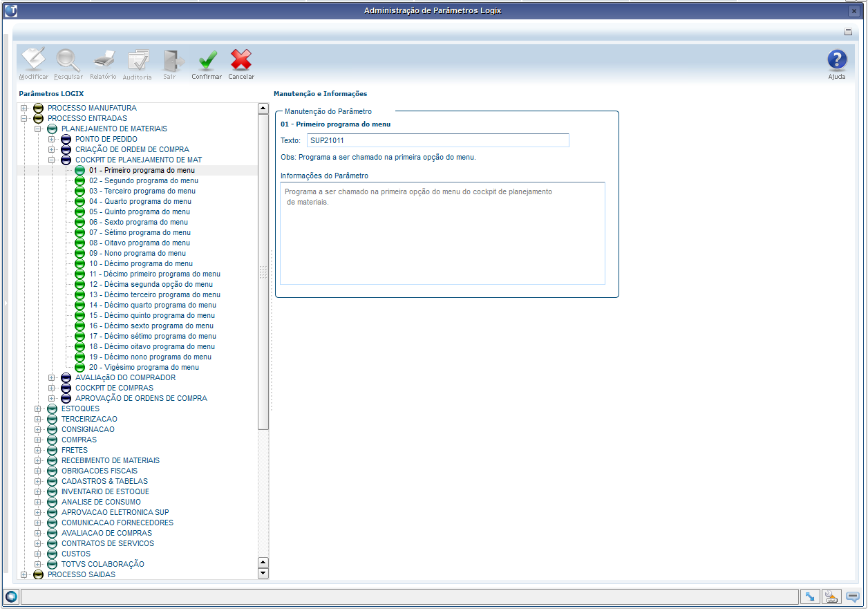Image resolution: width=868 pixels, height=611 pixels.
Task: Click the TERCEIRIZACAO tree item
Action: tap(89, 420)
